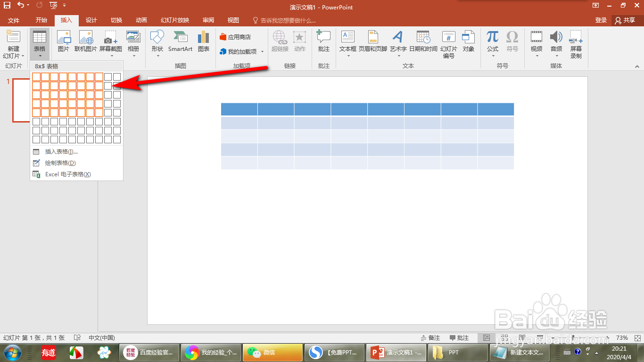The width and height of the screenshot is (644, 362).
Task: Add a comment with 批注 ribbon button
Action: pyautogui.click(x=324, y=41)
